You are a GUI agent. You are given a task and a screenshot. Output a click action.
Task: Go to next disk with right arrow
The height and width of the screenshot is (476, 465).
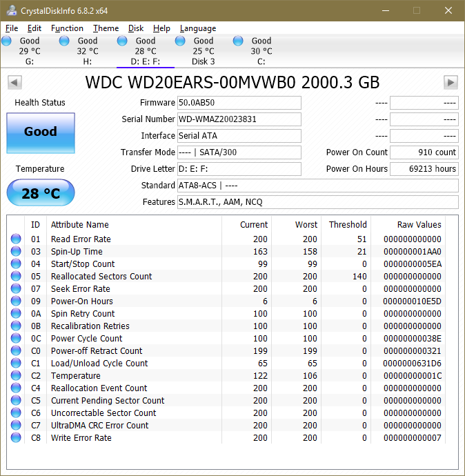click(451, 82)
